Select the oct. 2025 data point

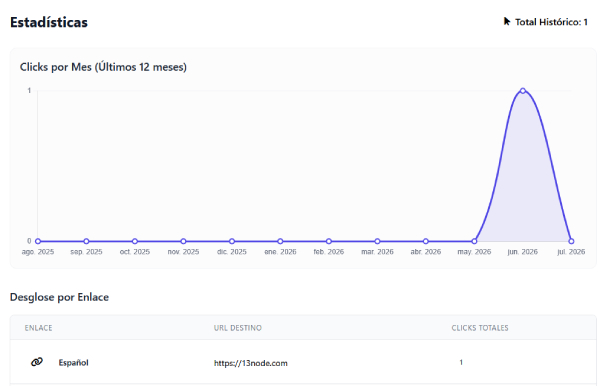click(x=135, y=241)
